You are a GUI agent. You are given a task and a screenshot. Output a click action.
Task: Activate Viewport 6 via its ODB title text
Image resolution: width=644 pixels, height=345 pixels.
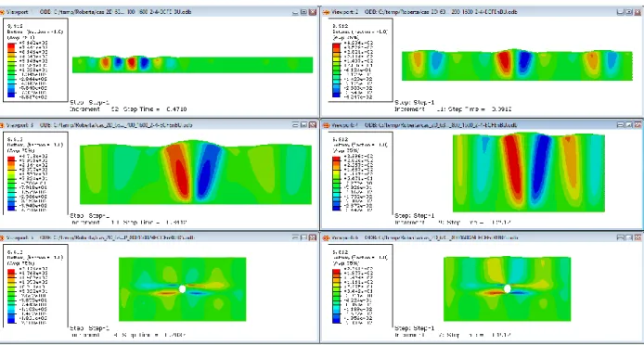441,237
